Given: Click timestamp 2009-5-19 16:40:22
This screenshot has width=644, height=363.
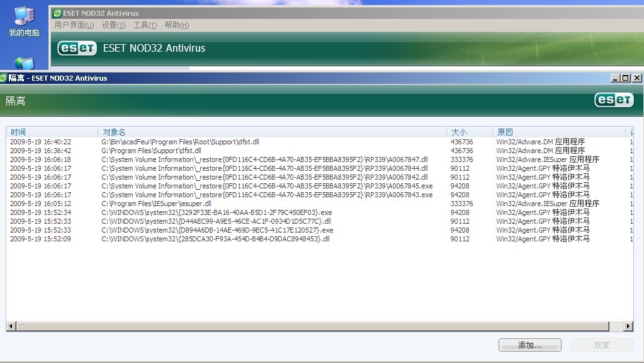Looking at the screenshot, I should point(40,142).
